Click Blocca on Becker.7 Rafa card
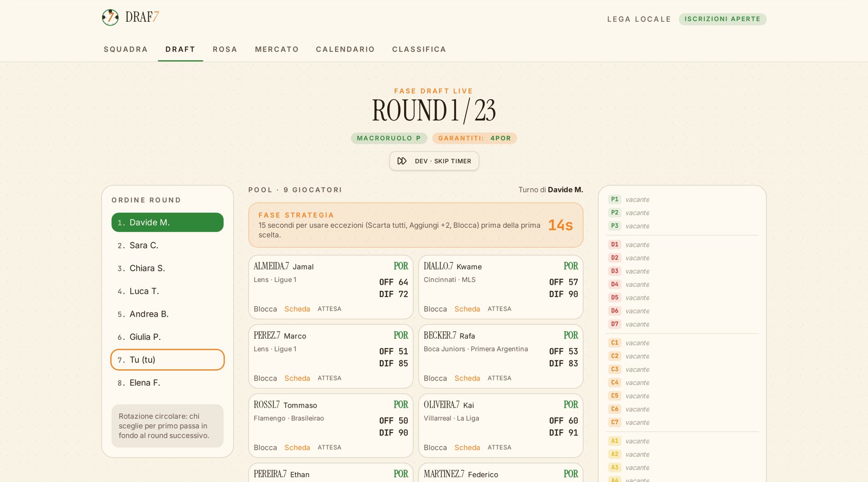The image size is (868, 482). pos(435,378)
